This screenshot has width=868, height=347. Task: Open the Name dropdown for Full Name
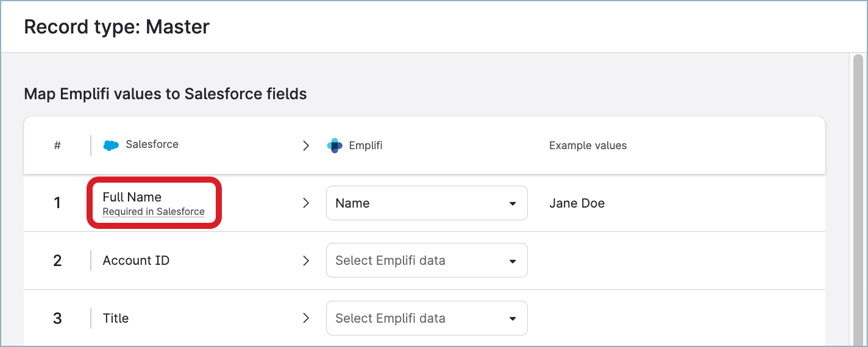click(427, 203)
